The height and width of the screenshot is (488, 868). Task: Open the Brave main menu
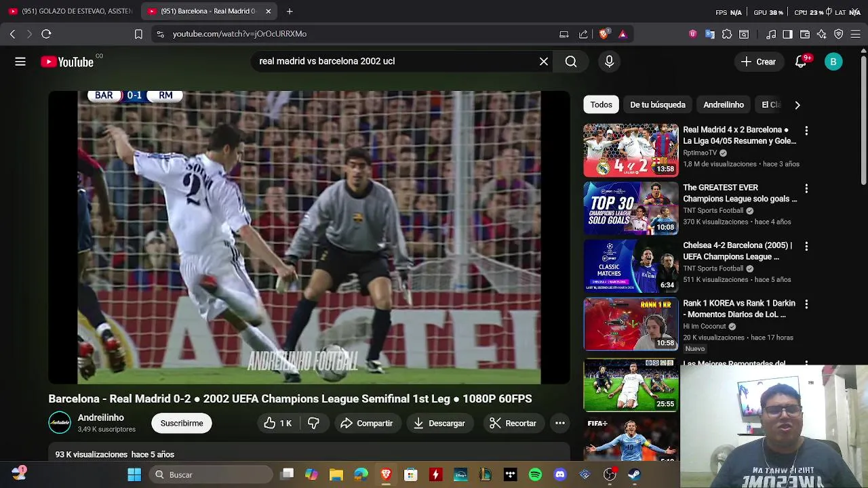point(856,34)
